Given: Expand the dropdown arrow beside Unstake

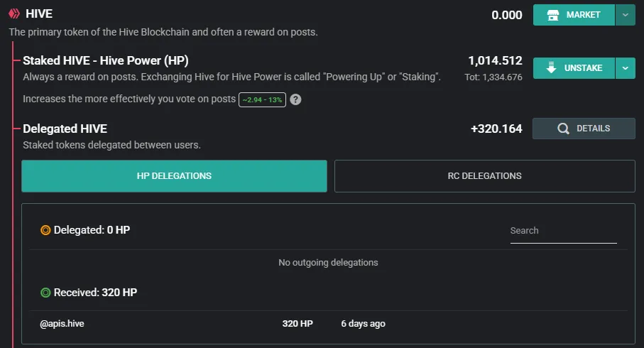Looking at the screenshot, I should (625, 68).
